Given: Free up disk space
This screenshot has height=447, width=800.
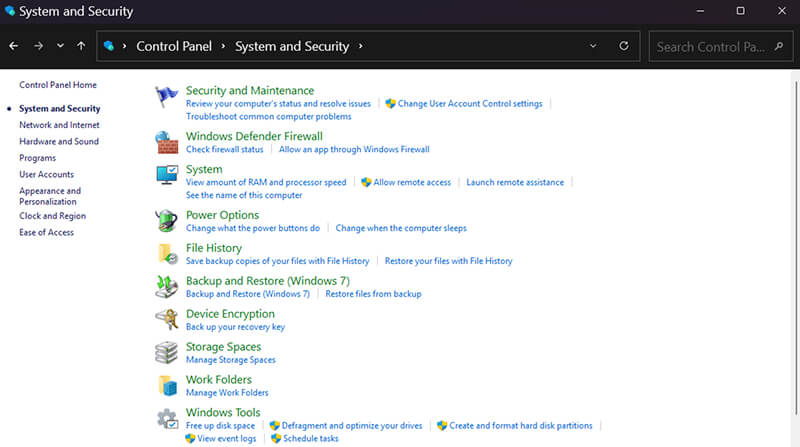Looking at the screenshot, I should tap(220, 426).
